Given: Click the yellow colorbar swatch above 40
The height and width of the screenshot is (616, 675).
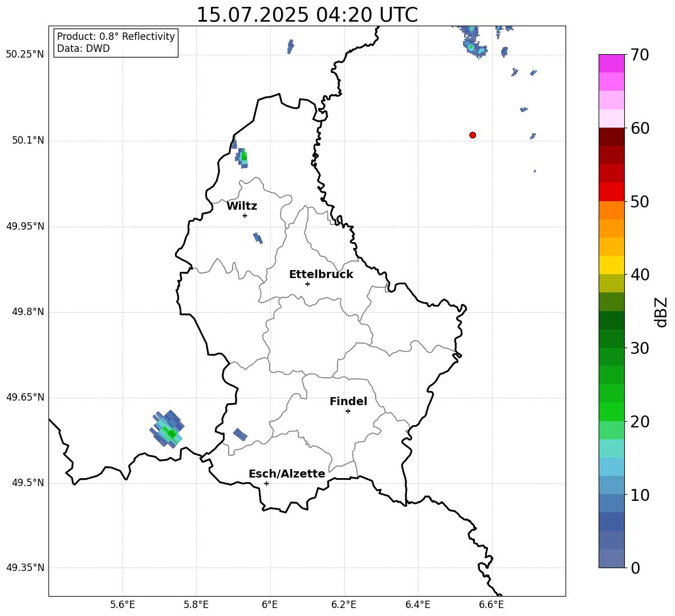Looking at the screenshot, I should point(611,265).
